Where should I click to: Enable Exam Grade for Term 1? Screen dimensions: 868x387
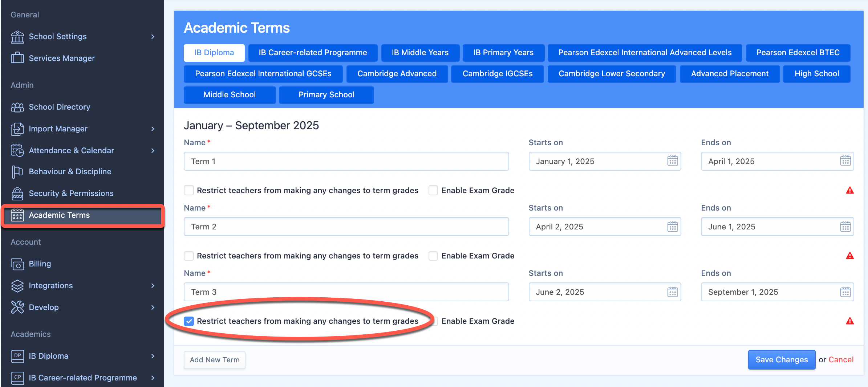click(433, 190)
